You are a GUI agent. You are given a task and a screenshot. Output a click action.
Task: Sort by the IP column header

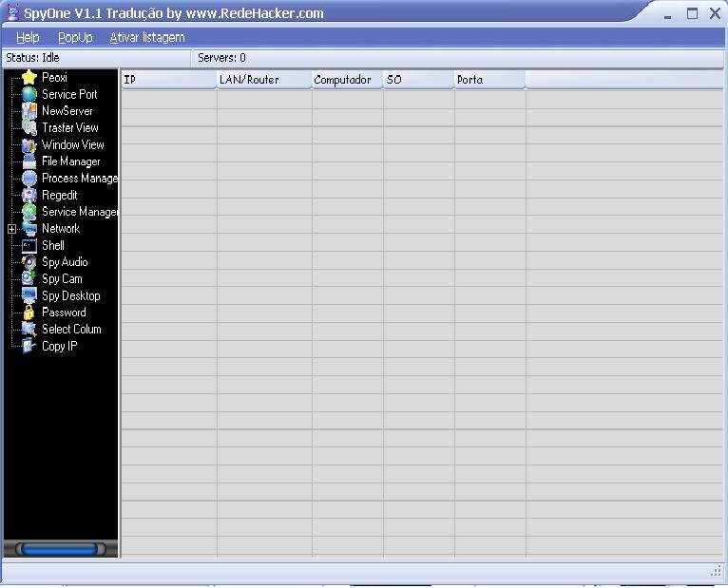(x=168, y=80)
